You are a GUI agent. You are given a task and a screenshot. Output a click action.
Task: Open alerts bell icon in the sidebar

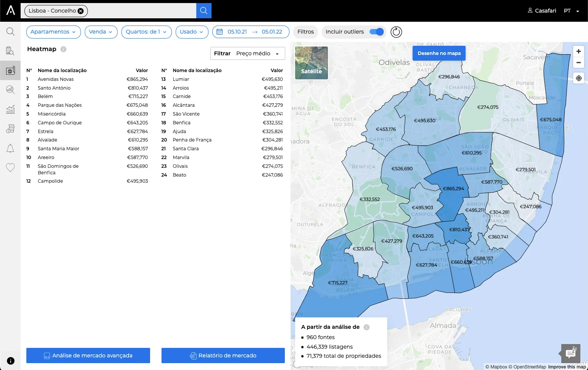(10, 148)
